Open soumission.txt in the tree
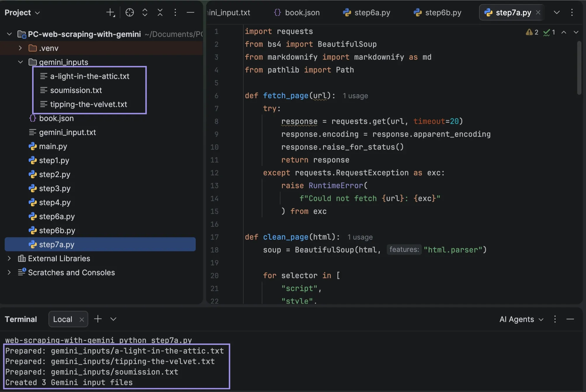 coord(76,90)
